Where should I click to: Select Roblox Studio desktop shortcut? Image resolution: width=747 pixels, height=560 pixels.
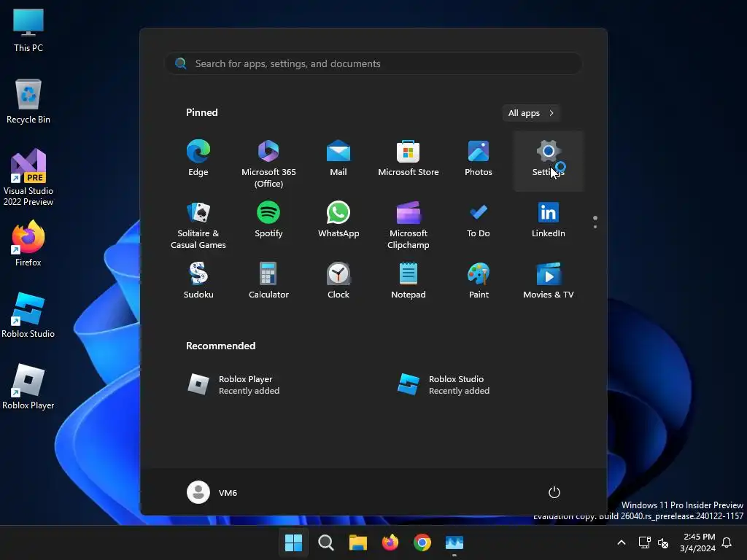point(28,315)
